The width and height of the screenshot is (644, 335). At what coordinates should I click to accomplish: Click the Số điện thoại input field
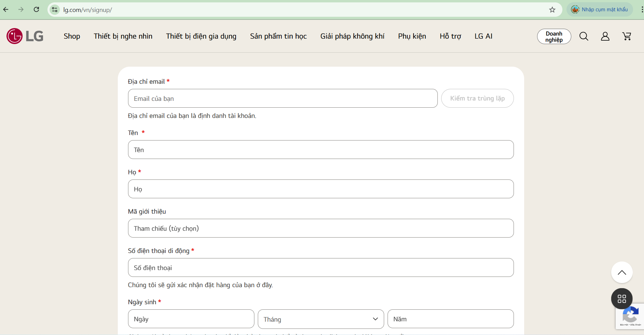pos(321,268)
